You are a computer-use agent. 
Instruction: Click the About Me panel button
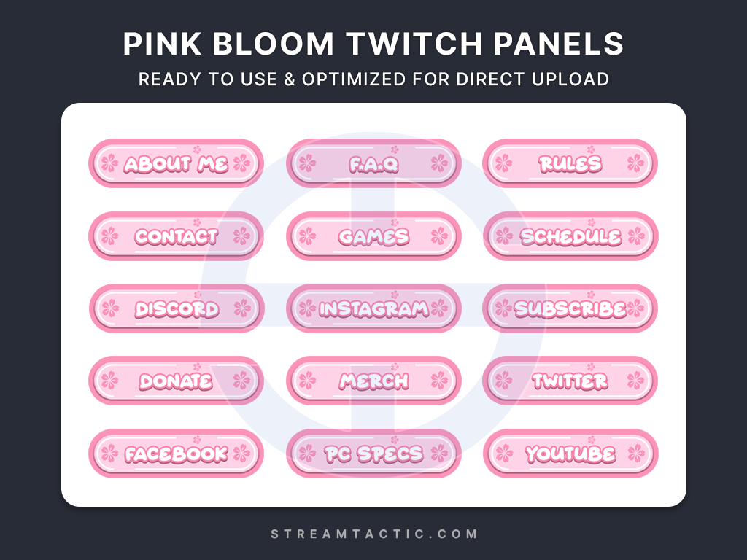click(176, 163)
